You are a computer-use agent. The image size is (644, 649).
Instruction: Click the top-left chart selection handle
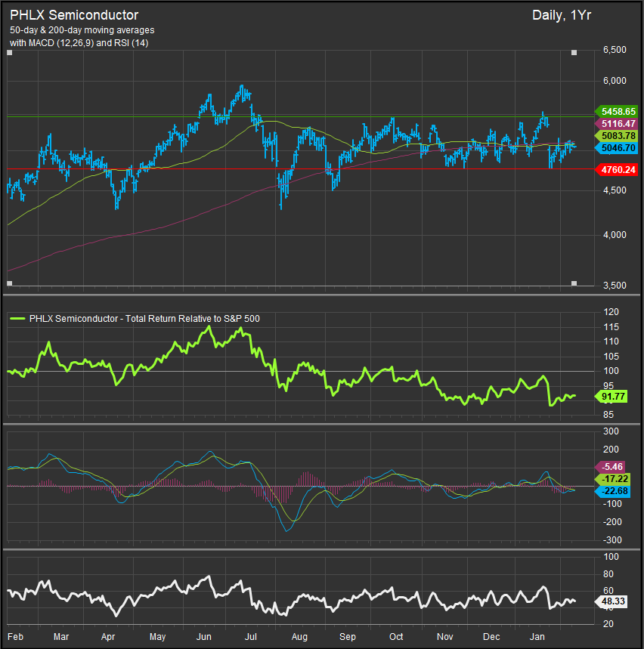coord(10,53)
